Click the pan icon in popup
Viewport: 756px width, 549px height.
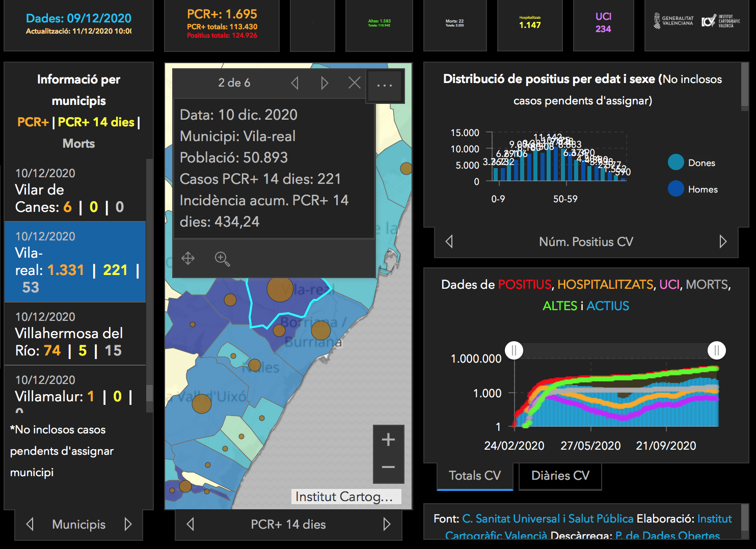pyautogui.click(x=188, y=259)
